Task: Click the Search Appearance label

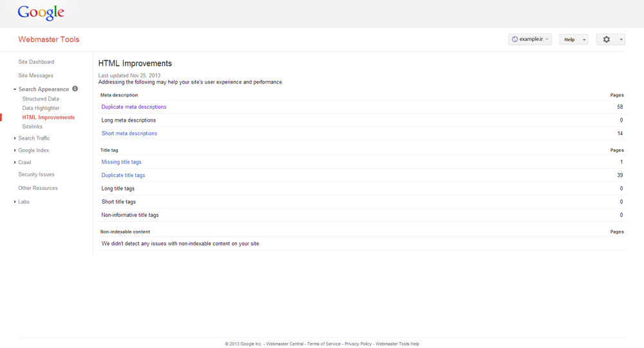Action: tap(44, 89)
